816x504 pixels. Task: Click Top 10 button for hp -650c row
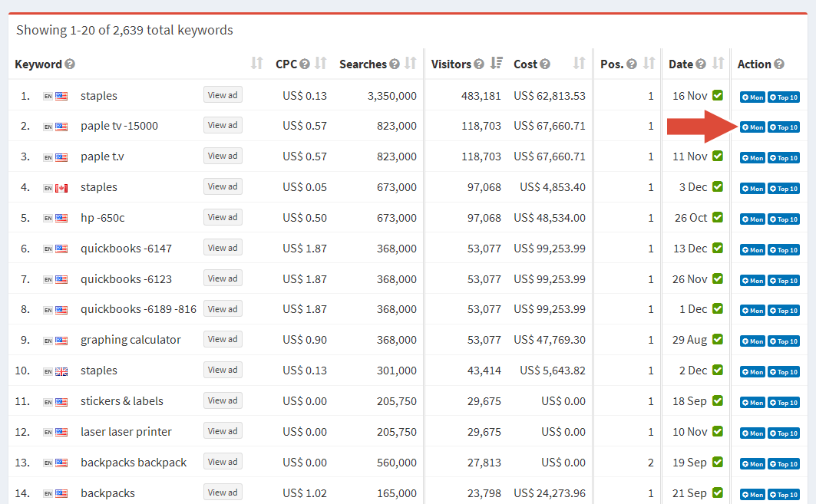click(784, 219)
